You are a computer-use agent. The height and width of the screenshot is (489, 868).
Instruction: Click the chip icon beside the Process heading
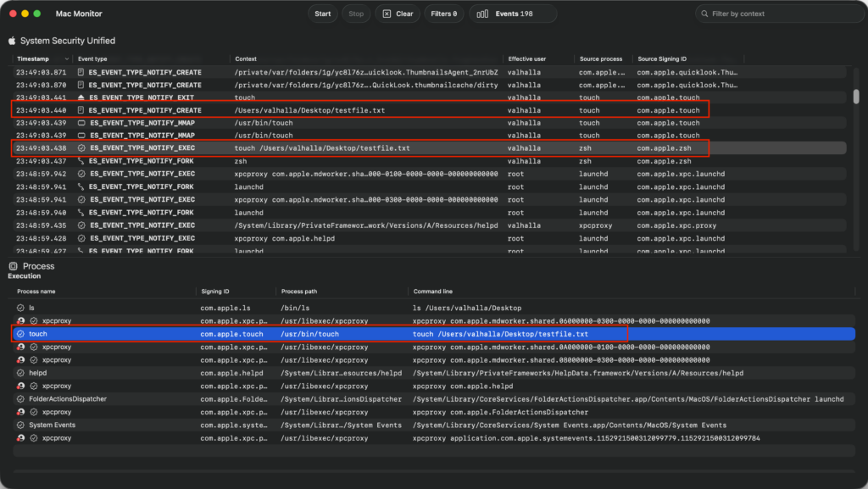(x=14, y=266)
